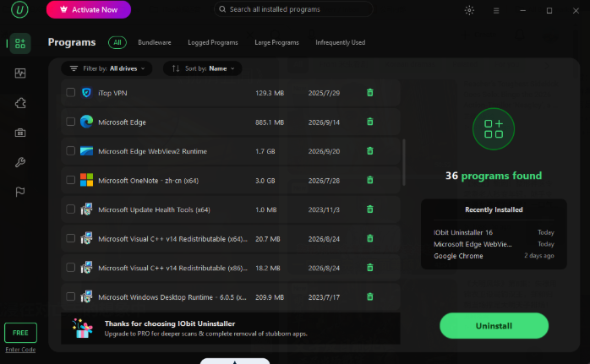
Task: Open the Enter Code link
Action: [20, 350]
